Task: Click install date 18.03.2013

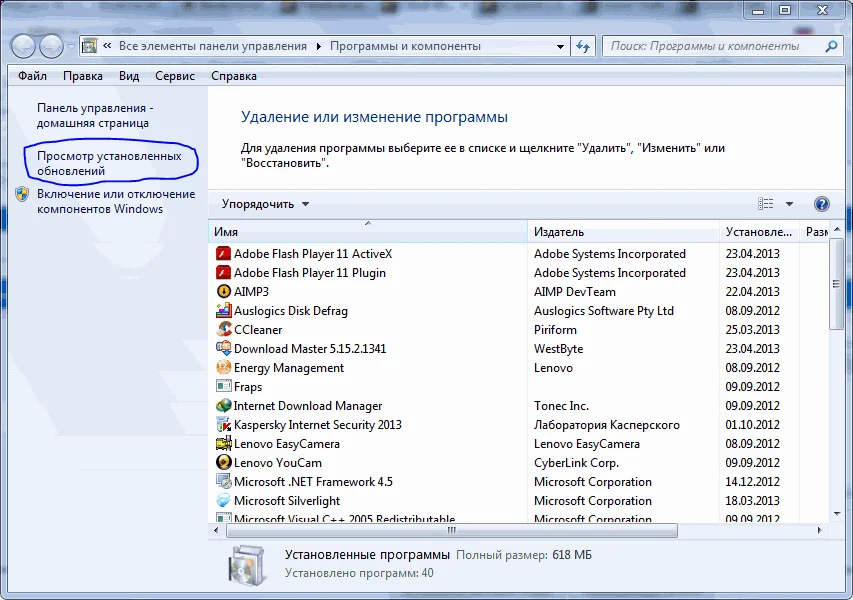Action: click(x=752, y=501)
